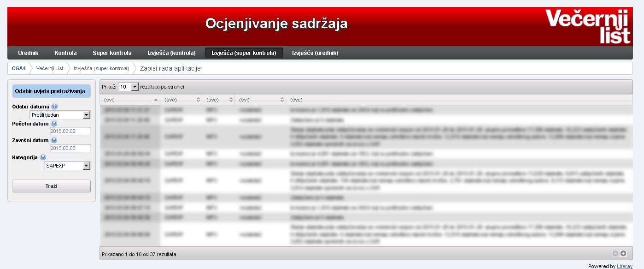This screenshot has height=269, width=644.
Task: Click the Završni datum field with 2015.03.08
Action: click(70, 148)
